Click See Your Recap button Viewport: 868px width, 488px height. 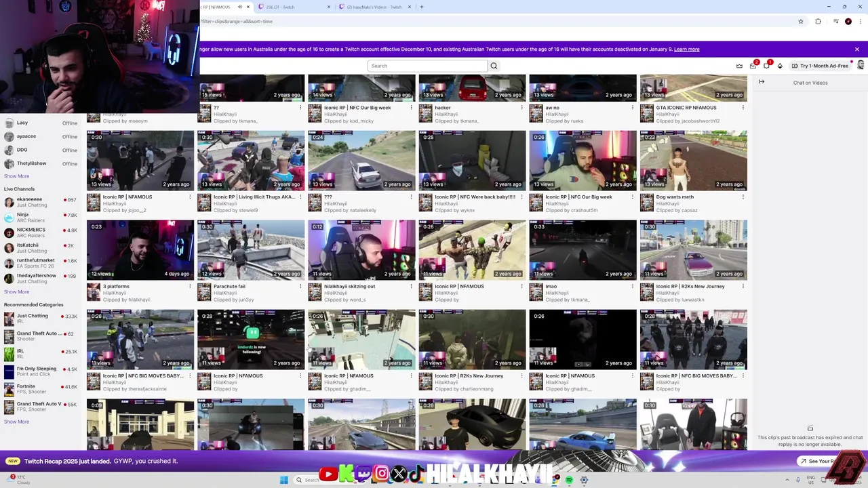pos(816,461)
